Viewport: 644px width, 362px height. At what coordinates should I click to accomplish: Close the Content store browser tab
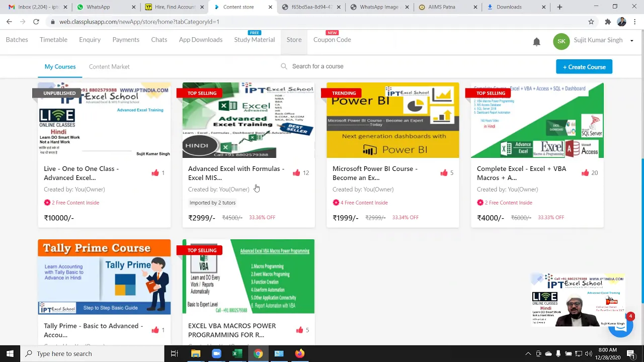coord(270,7)
